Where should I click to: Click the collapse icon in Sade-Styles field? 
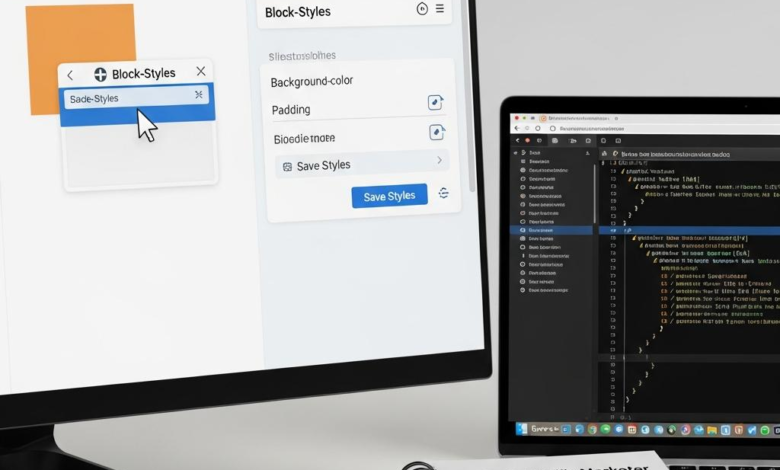[x=198, y=94]
